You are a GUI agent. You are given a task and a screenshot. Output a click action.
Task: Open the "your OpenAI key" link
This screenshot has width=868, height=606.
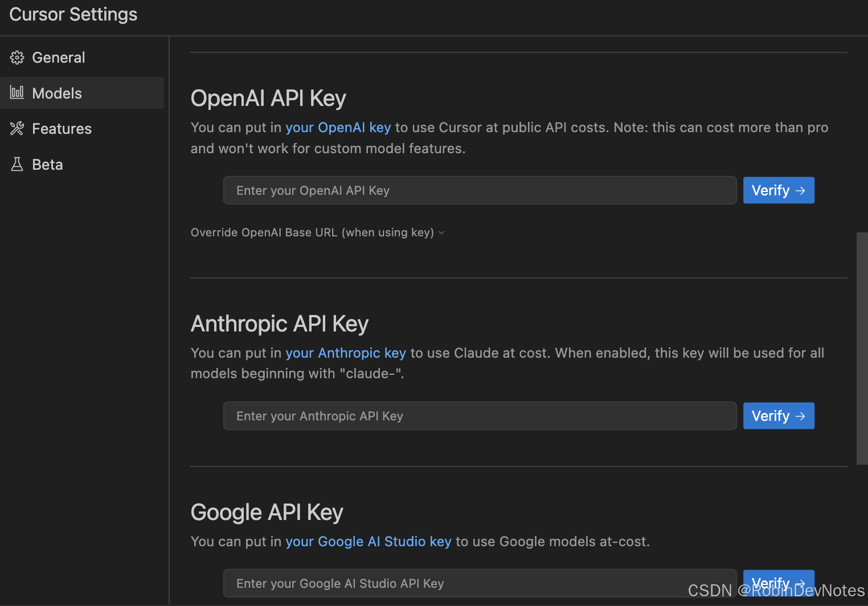[338, 128]
